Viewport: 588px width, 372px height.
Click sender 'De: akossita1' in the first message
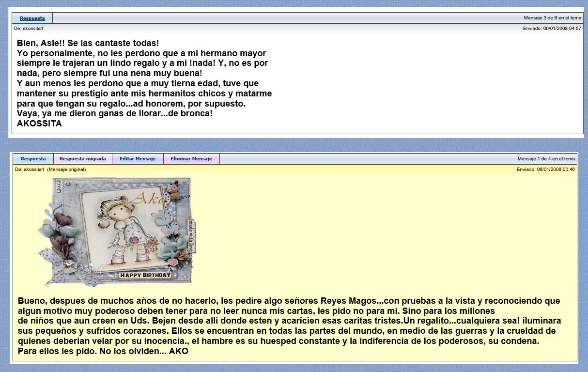pyautogui.click(x=29, y=29)
